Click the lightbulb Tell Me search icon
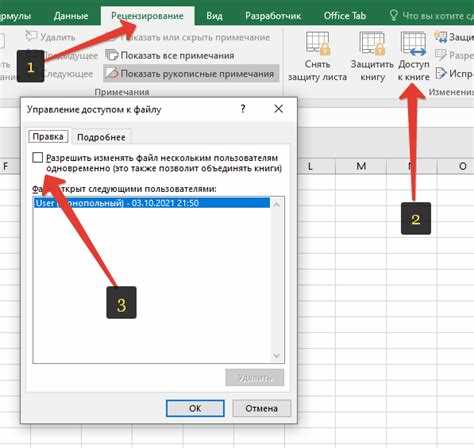Screen dimensions: 474x448 click(394, 15)
